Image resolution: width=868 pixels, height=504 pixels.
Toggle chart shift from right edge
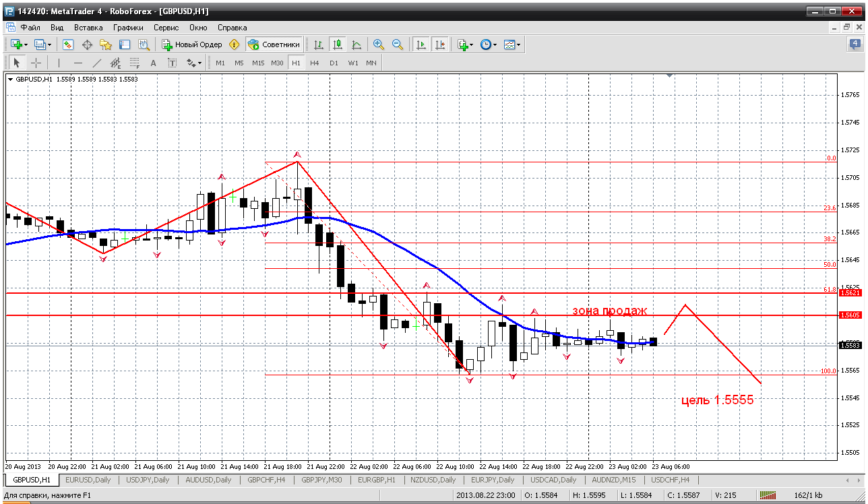pos(440,44)
